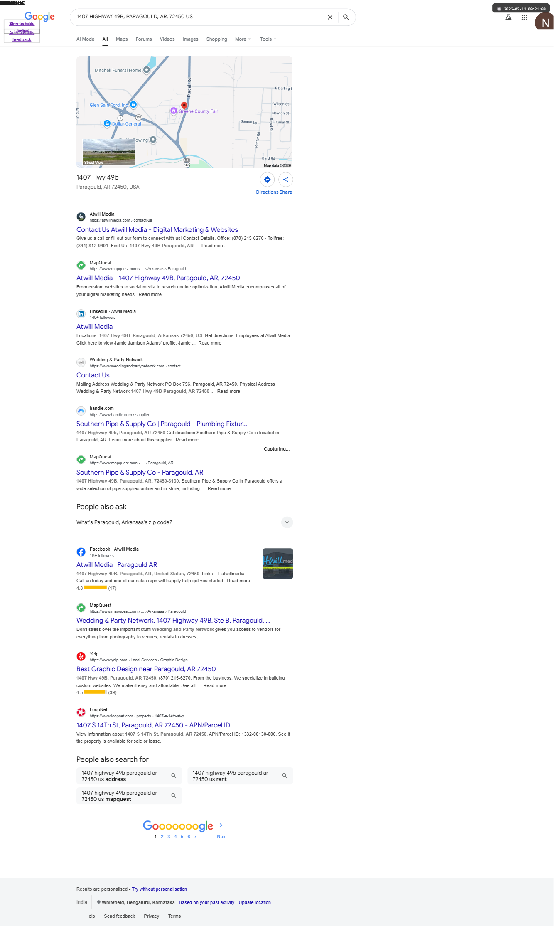Open MapQuest 'Atwill Media - 1407 Highway 49B' result

coord(158,278)
